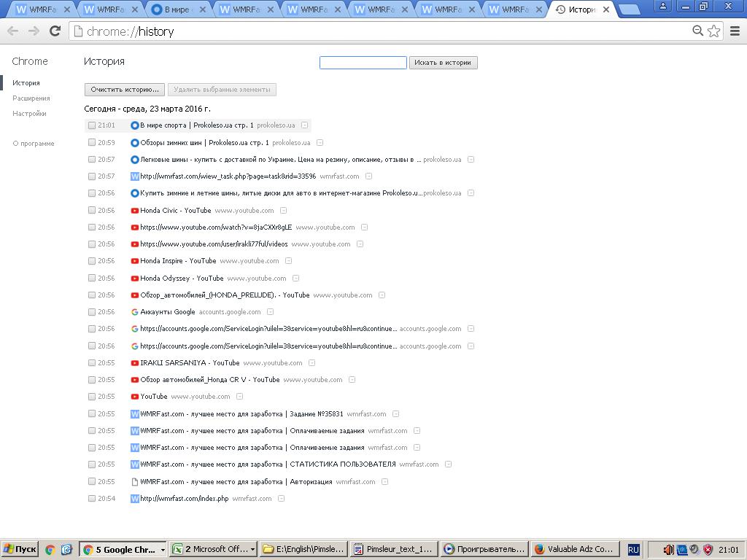Open the E:\English\Pimsle... folder taskbar item
Screen dimensions: 747x560
pos(304,550)
